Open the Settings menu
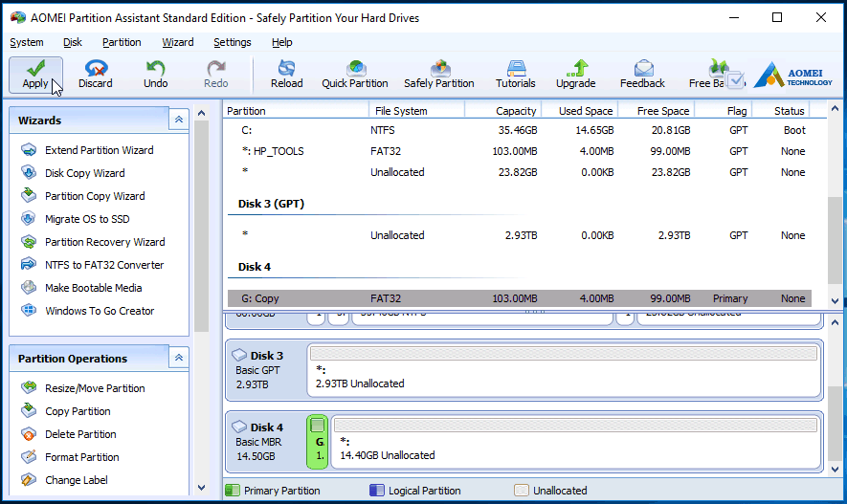This screenshot has width=847, height=504. (233, 42)
